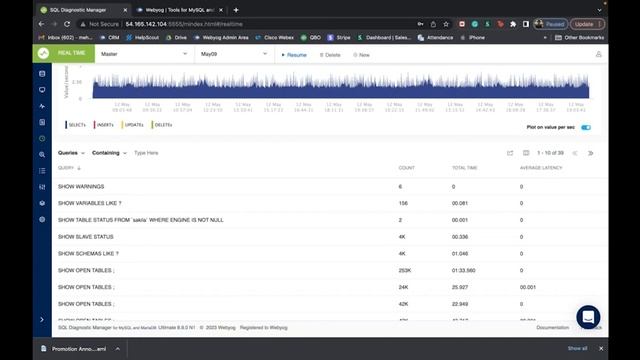Sort by AVERAGE LATENCY column header
Viewport: 640px width, 360px height.
(541, 168)
